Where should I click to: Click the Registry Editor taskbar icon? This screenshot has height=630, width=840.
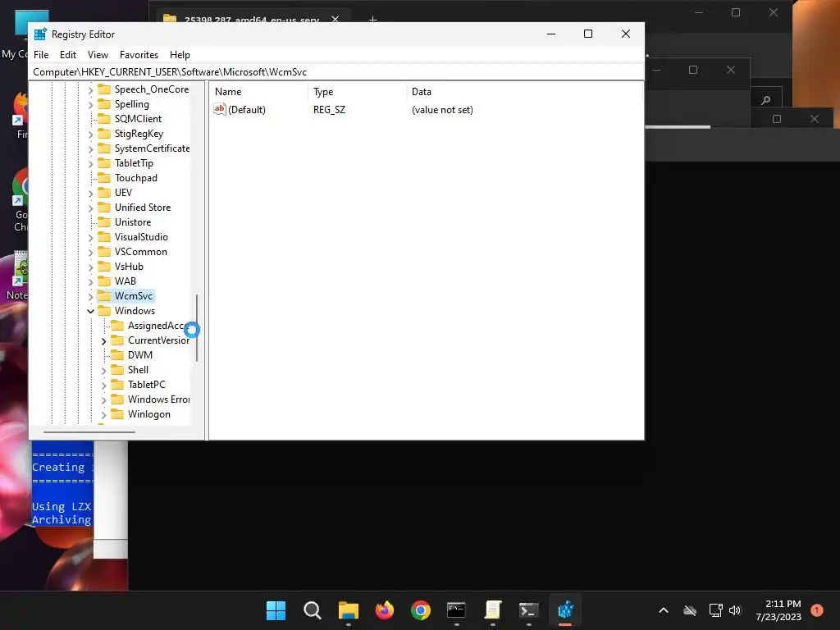[x=565, y=610]
